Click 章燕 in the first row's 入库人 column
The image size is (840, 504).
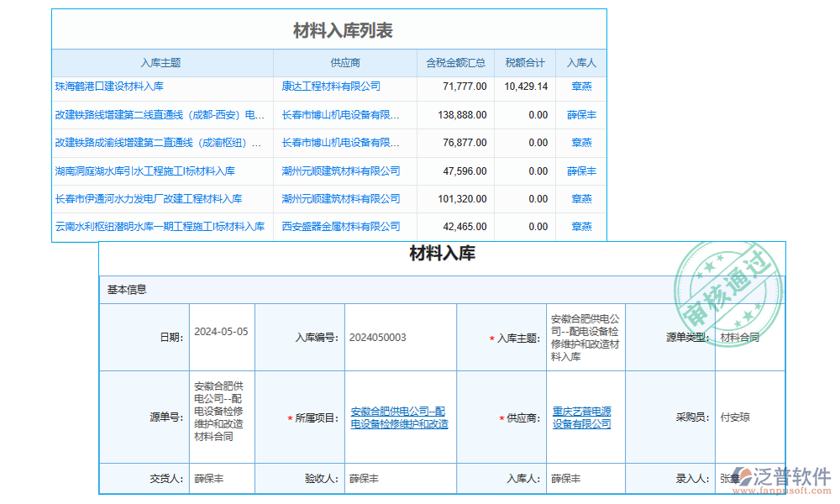click(x=581, y=86)
